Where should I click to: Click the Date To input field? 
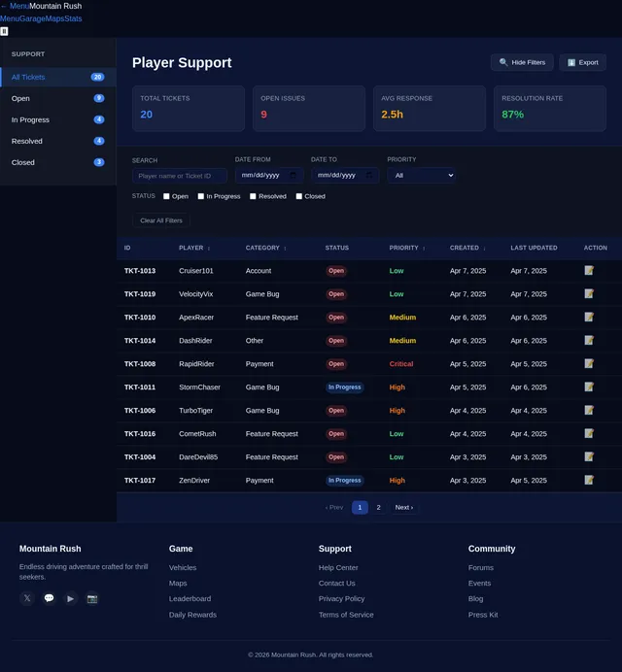[345, 176]
